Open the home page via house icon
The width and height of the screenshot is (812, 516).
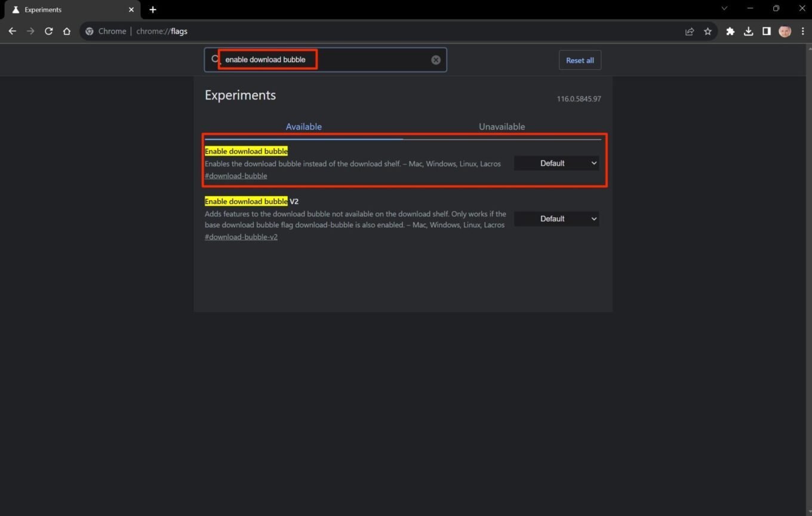[x=67, y=31]
